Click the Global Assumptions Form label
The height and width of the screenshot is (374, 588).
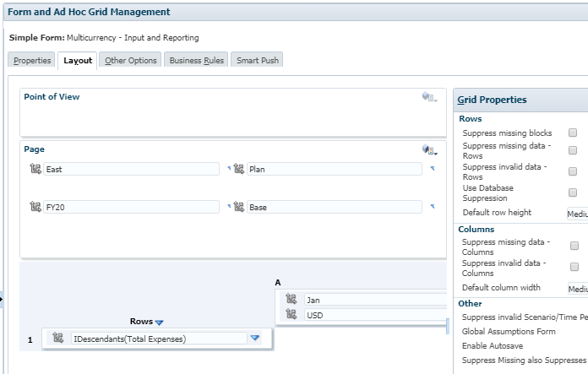[x=509, y=331]
